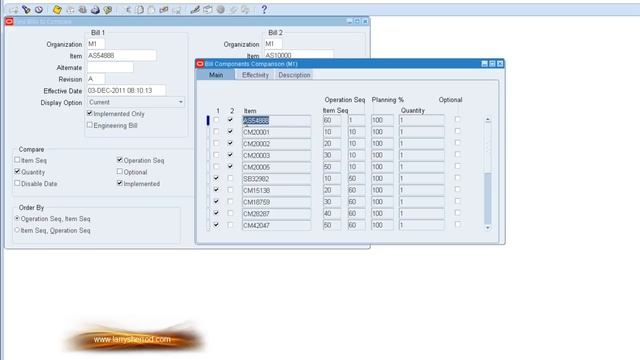Click Oracle icon in the background Bills to Compare title bar
The height and width of the screenshot is (360, 640).
[9, 21]
